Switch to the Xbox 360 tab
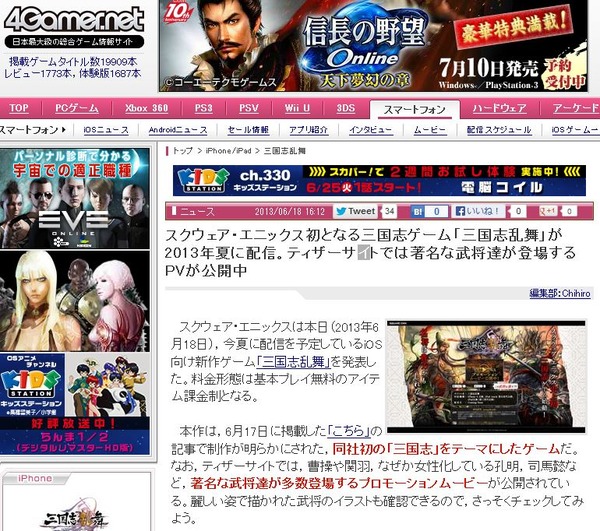600x531 pixels. (x=147, y=108)
